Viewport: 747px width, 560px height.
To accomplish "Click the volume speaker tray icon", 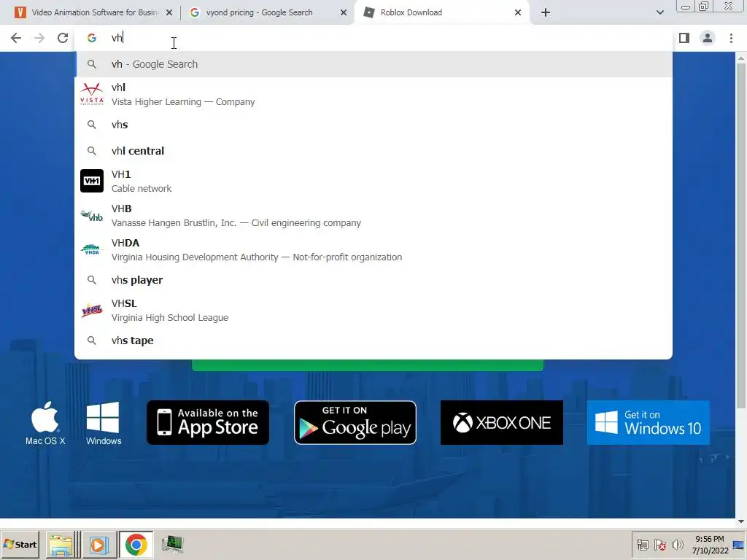I will 677,544.
